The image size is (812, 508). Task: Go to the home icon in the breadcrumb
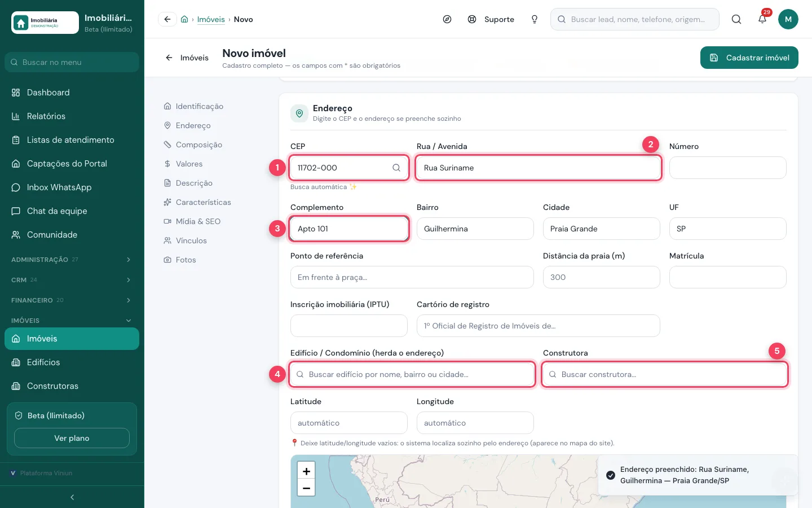click(x=184, y=19)
